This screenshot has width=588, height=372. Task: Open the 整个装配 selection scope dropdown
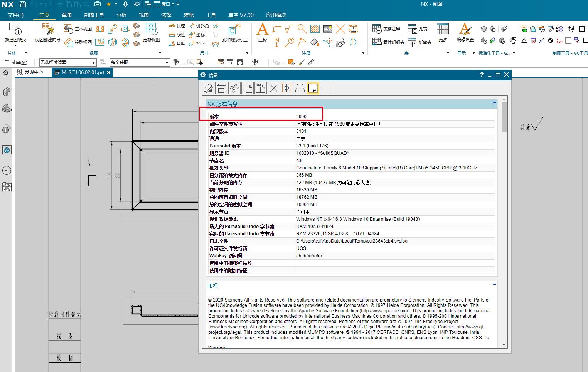(140, 62)
